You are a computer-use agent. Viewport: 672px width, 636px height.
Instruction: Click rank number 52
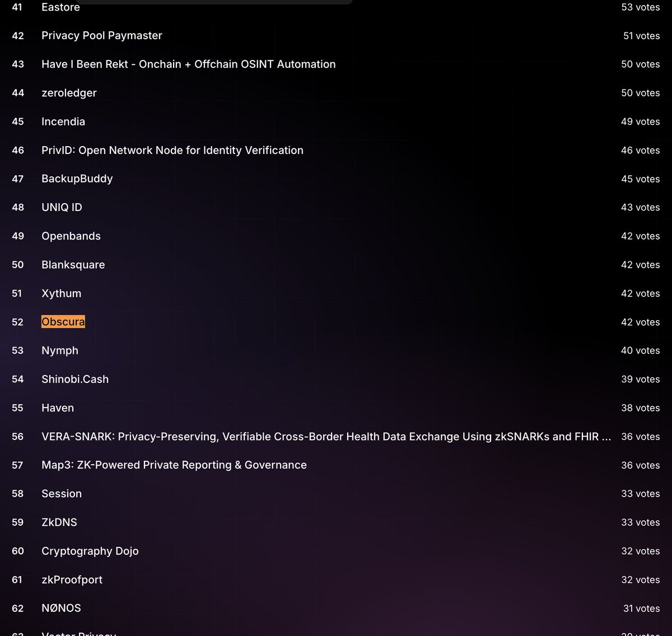tap(18, 322)
